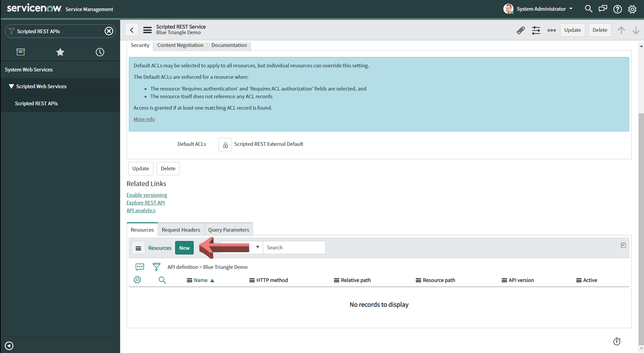This screenshot has height=353, width=644.
Task: Click the Resources list Search field
Action: 294,247
